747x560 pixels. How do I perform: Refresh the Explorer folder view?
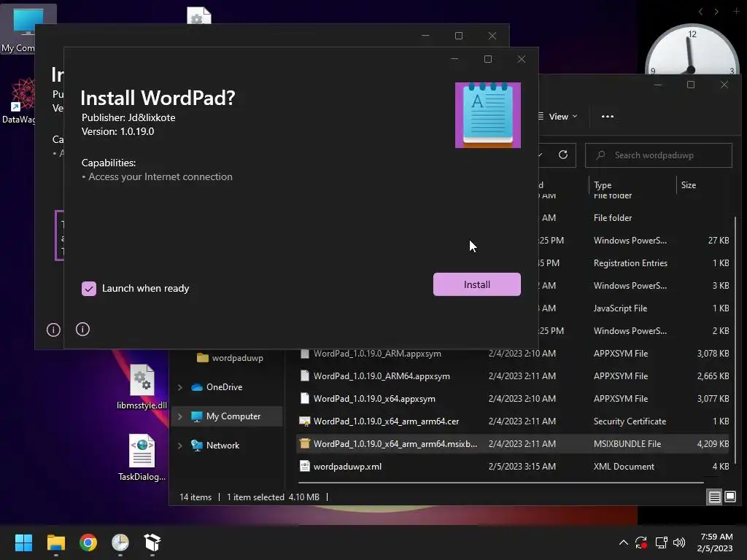pyautogui.click(x=563, y=155)
